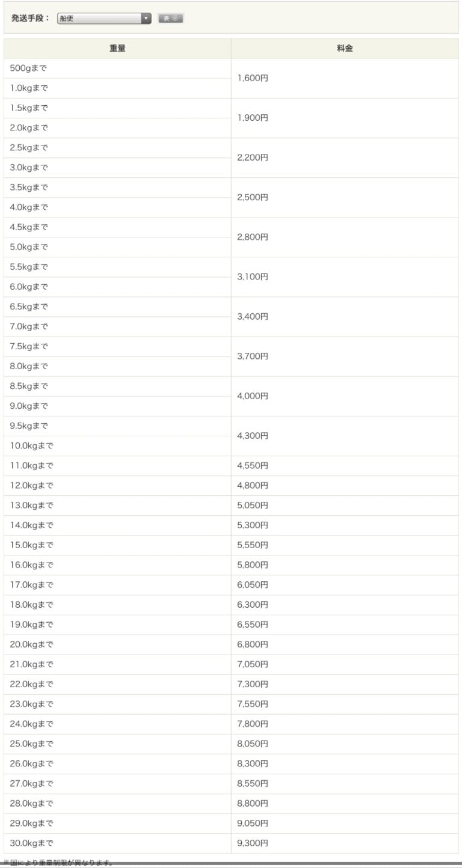Click the 重量 column header
The width and height of the screenshot is (462, 868).
(x=117, y=49)
